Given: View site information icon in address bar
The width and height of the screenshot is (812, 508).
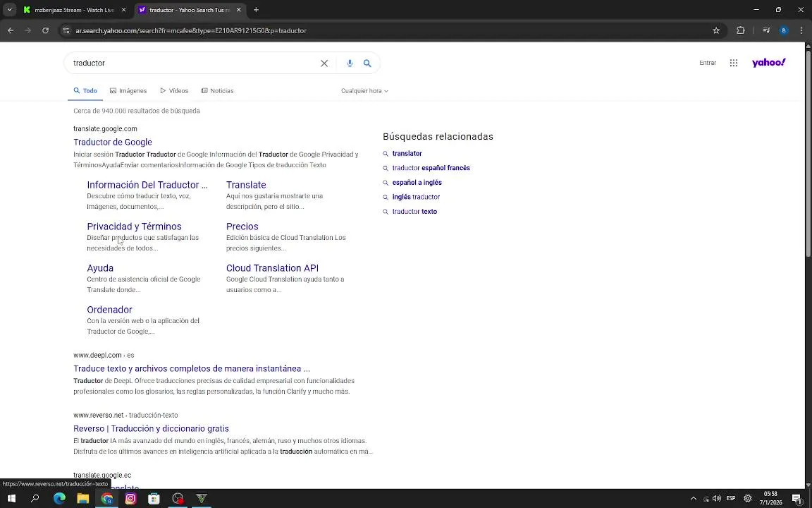Looking at the screenshot, I should click(66, 30).
